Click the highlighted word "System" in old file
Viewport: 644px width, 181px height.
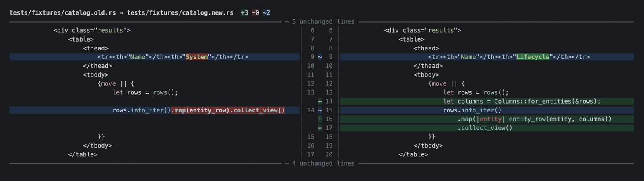pos(197,57)
